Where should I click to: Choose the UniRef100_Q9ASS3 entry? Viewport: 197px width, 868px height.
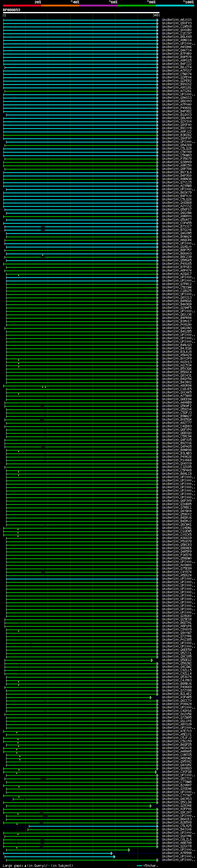pos(177,98)
